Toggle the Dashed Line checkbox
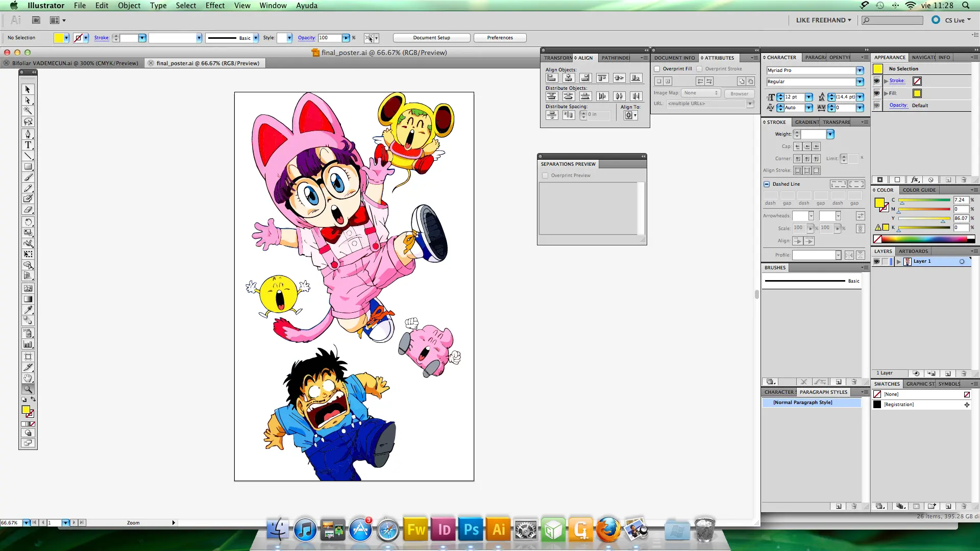Viewport: 980px width, 551px height. coord(767,184)
